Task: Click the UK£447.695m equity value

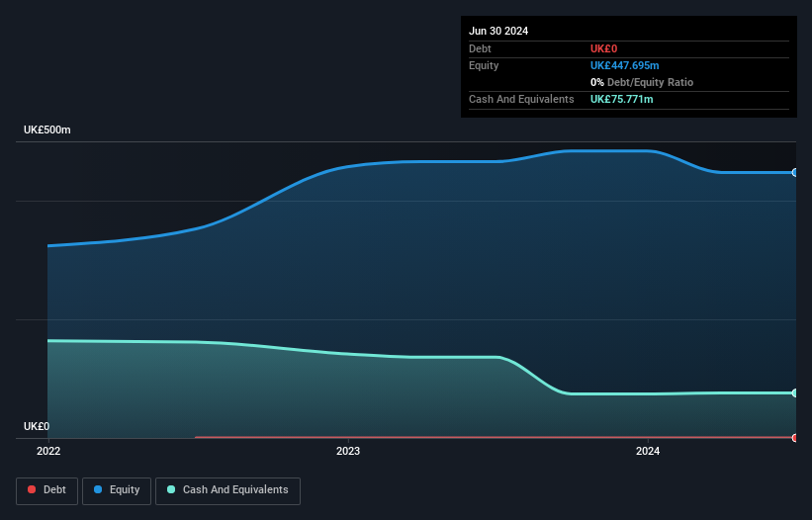Action: click(624, 65)
